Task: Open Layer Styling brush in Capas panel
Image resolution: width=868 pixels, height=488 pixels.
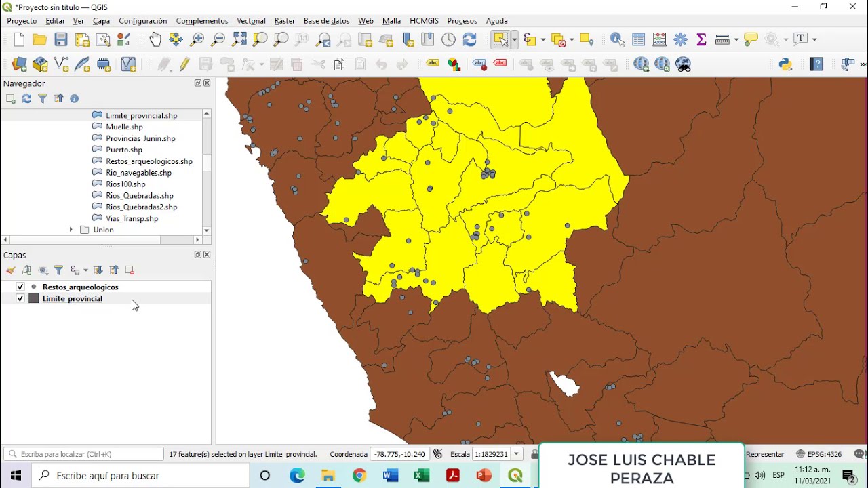Action: pos(11,270)
